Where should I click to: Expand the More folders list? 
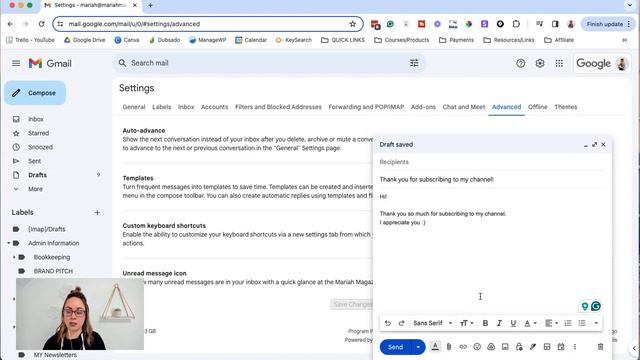35,189
